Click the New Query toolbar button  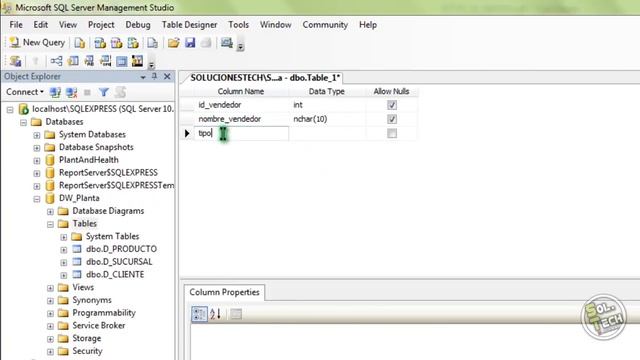tap(37, 42)
